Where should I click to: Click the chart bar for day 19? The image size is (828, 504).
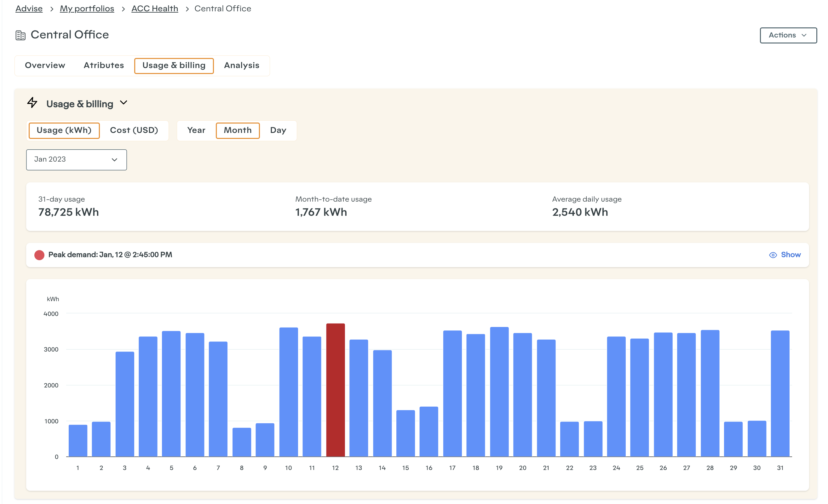pyautogui.click(x=499, y=392)
